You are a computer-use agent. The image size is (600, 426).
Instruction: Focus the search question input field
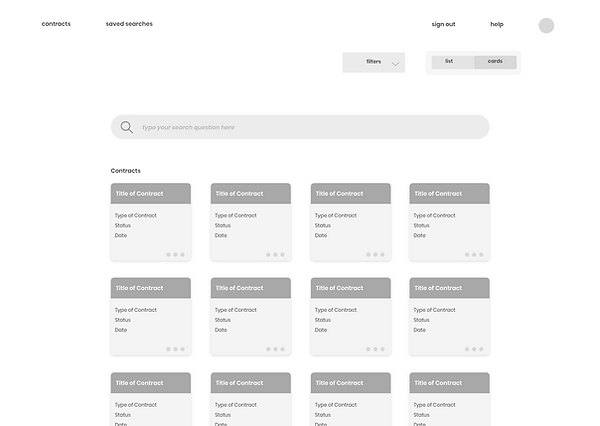(x=300, y=127)
